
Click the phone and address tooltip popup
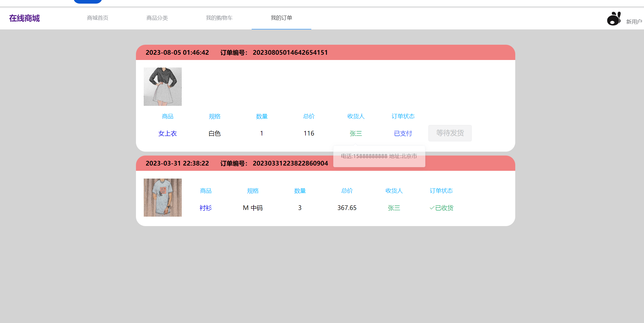(x=379, y=156)
